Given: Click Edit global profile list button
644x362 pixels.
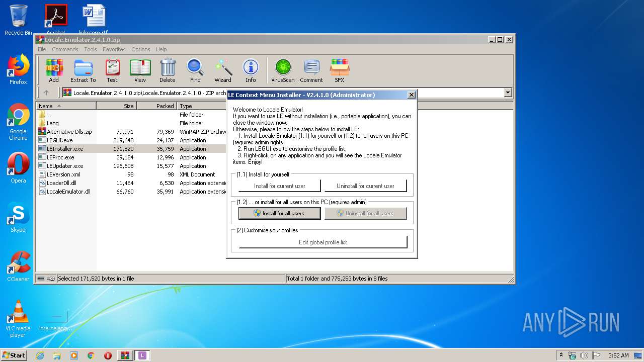Looking at the screenshot, I should [x=323, y=242].
